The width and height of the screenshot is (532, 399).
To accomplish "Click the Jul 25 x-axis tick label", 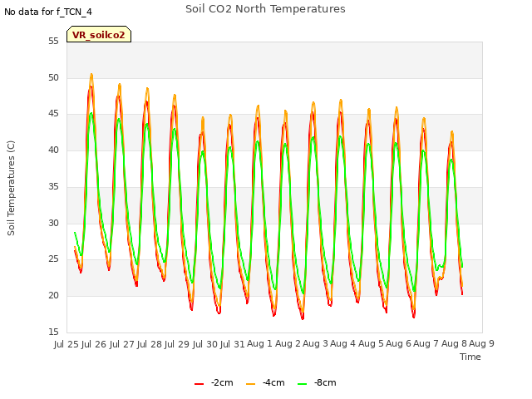I will pos(66,344).
